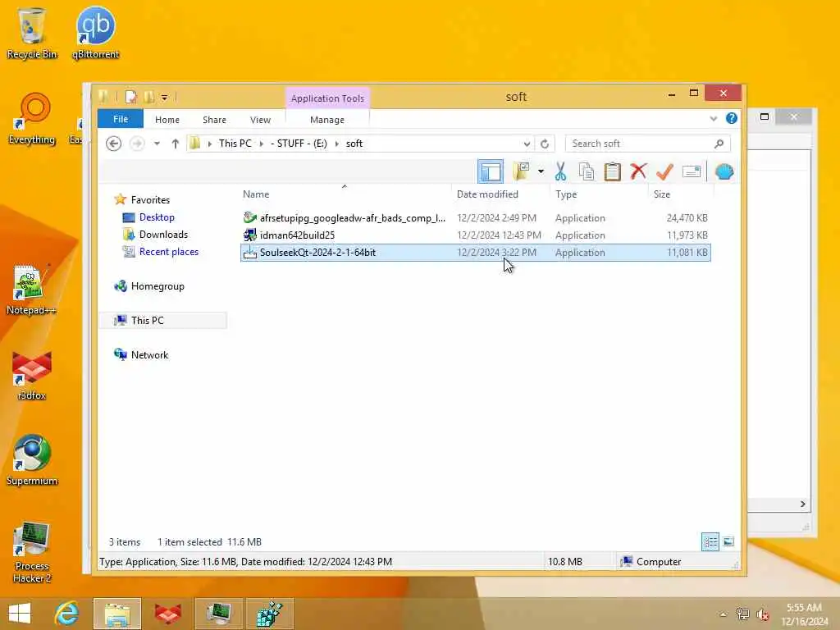
Task: Select Recent places under Favorites
Action: [x=169, y=251]
